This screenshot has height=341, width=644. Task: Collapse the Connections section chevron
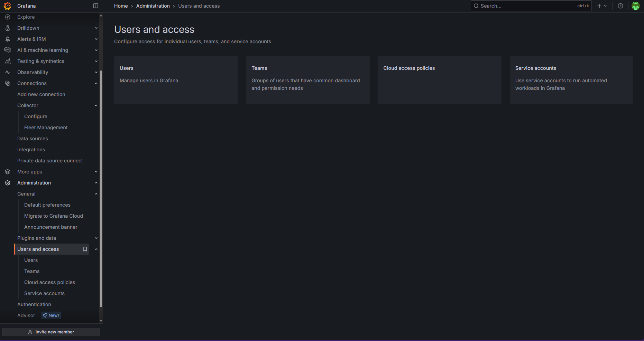pos(96,83)
